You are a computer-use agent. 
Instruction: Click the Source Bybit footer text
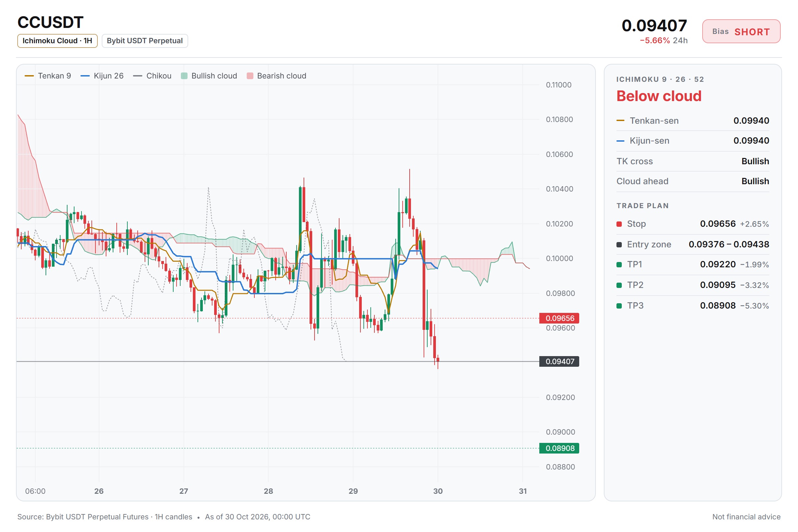coord(105,517)
